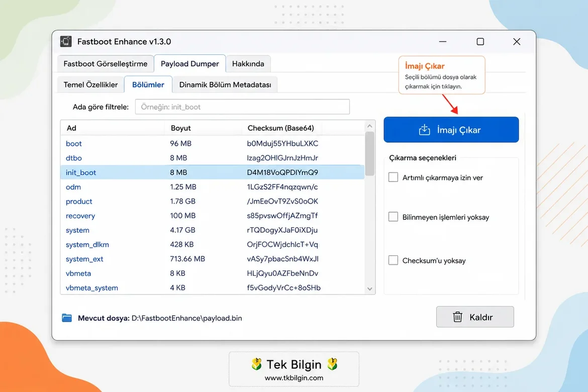Click the 1.25 MB size cell
Screen dimensions: 588x392
point(183,187)
